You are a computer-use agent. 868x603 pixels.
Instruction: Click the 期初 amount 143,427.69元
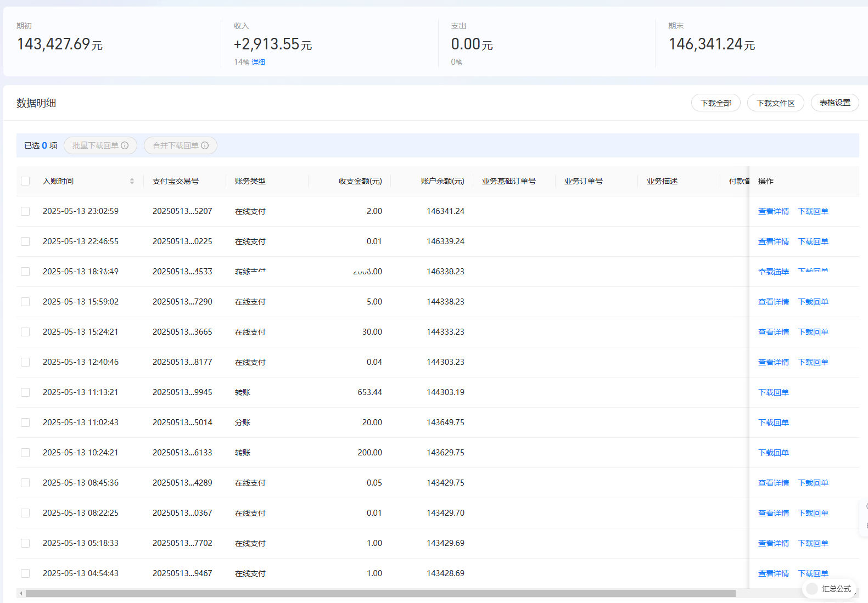tap(60, 44)
